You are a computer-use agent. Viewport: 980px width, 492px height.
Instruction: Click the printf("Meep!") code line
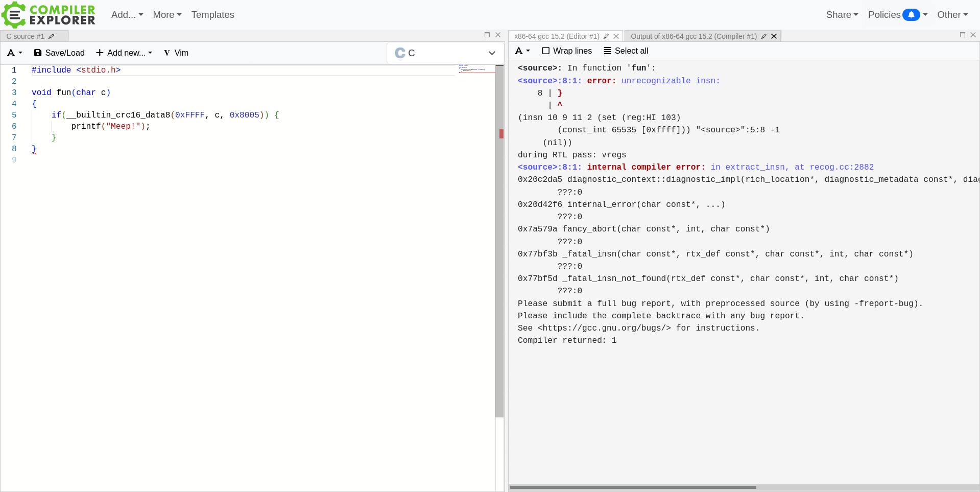[111, 126]
